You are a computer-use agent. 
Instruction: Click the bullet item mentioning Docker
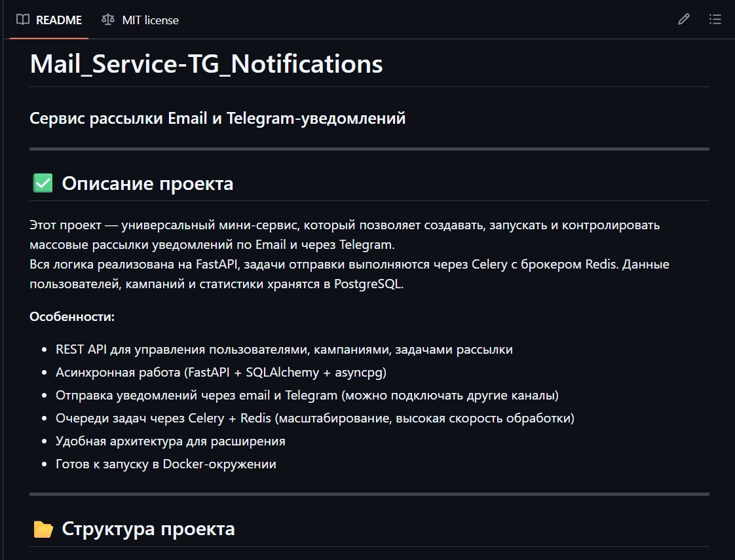point(165,464)
